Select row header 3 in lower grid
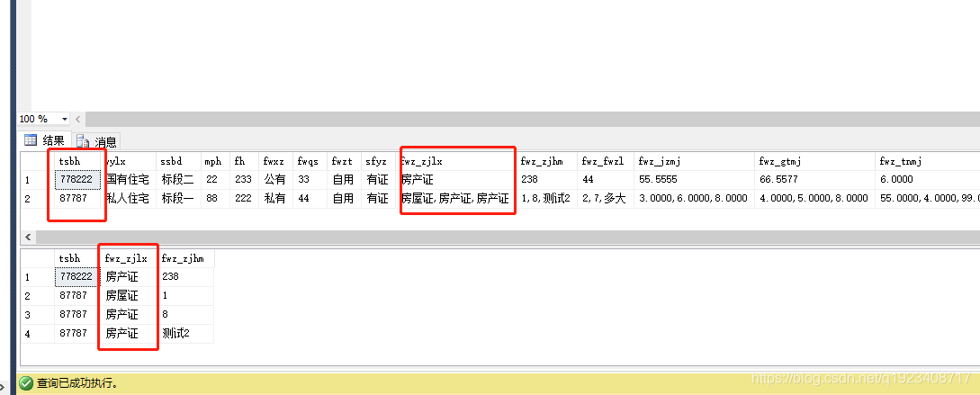 point(38,314)
